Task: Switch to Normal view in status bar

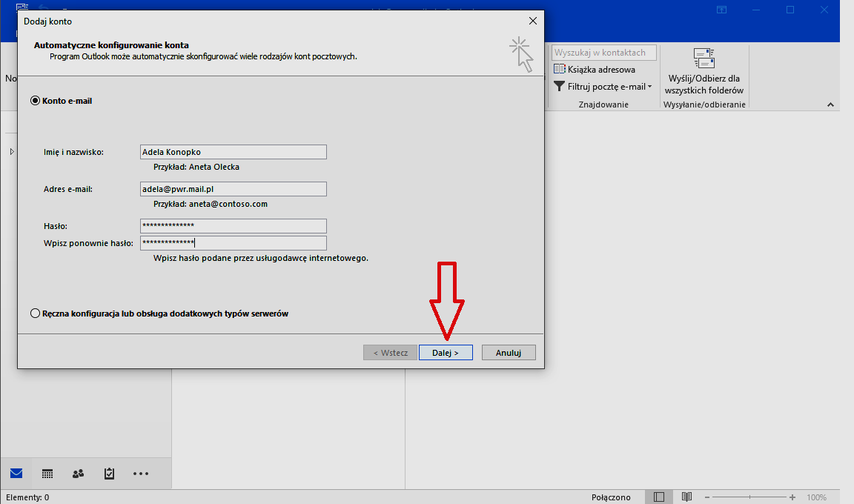Action: point(659,497)
